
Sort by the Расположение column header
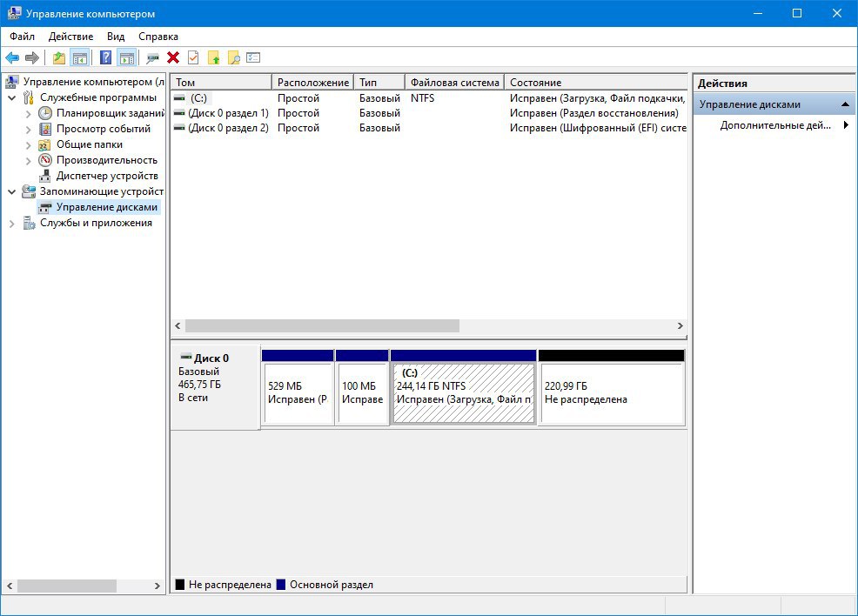[x=312, y=82]
